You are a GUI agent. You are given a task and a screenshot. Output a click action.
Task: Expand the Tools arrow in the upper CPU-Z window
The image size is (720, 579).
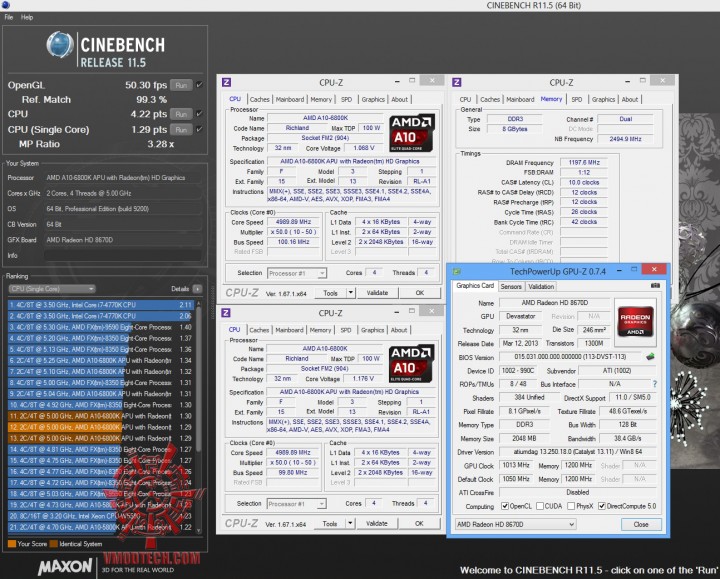click(x=351, y=293)
